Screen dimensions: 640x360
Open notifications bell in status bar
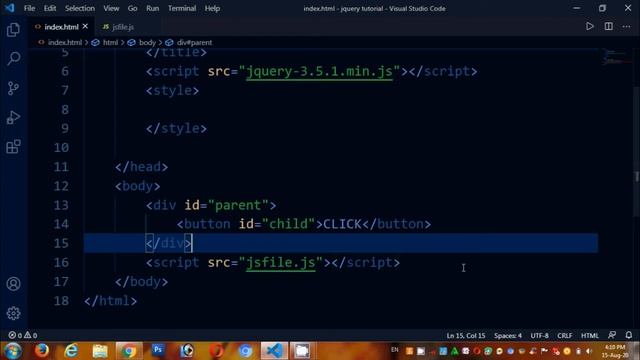(629, 335)
